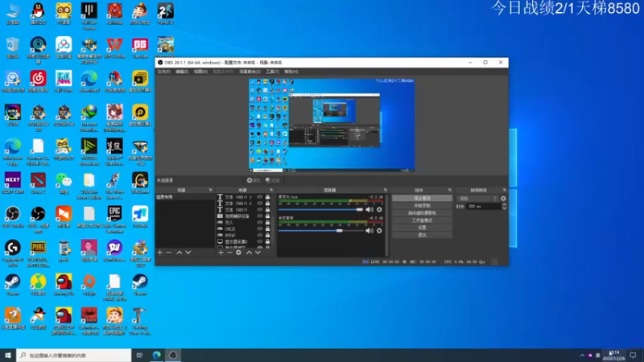The image size is (644, 362).
Task: Open the 场景集合(S) menu in OBS
Action: pyautogui.click(x=250, y=72)
